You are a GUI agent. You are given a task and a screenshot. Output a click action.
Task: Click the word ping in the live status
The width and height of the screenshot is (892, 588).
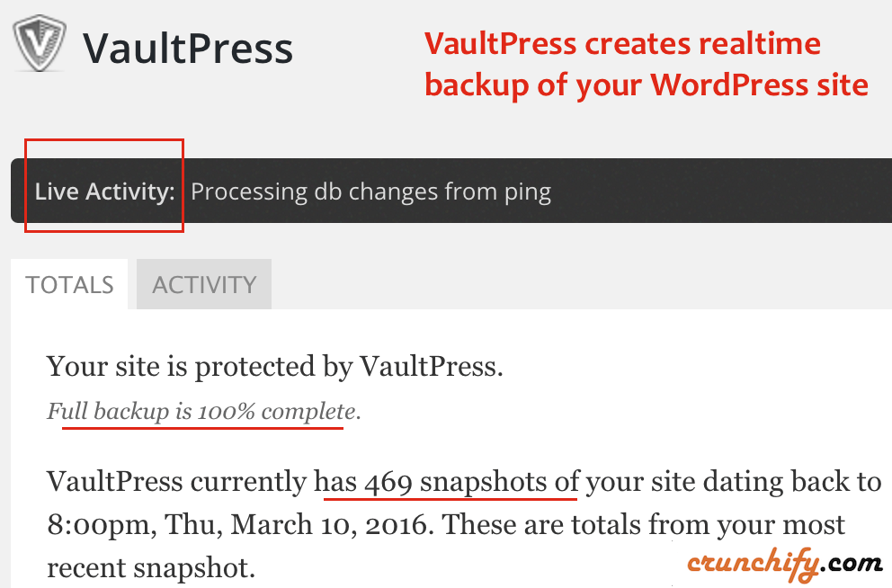point(527,192)
